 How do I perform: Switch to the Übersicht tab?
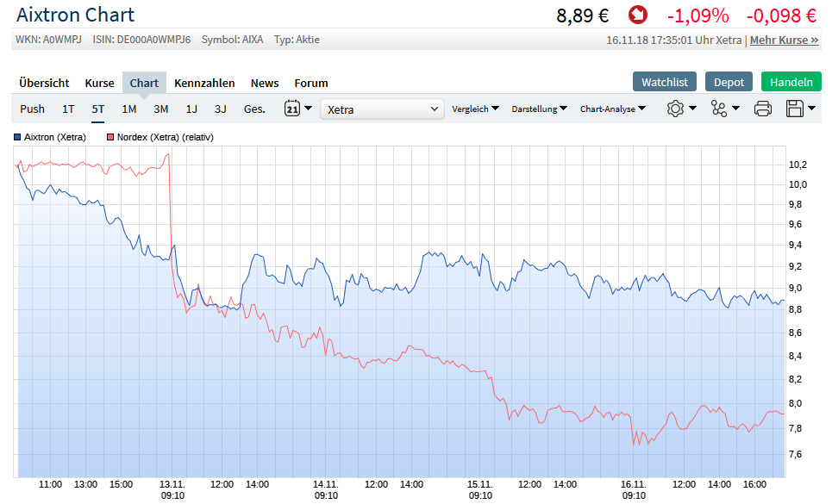pyautogui.click(x=44, y=84)
